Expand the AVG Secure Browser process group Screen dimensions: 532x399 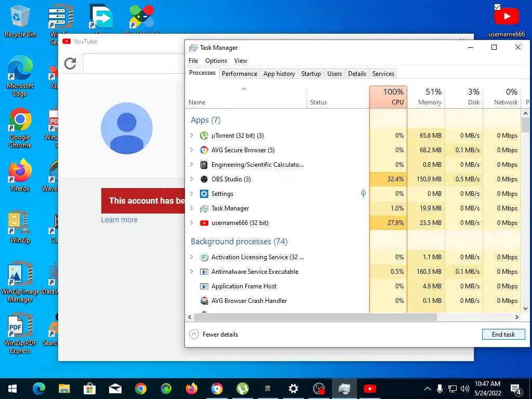click(x=192, y=150)
